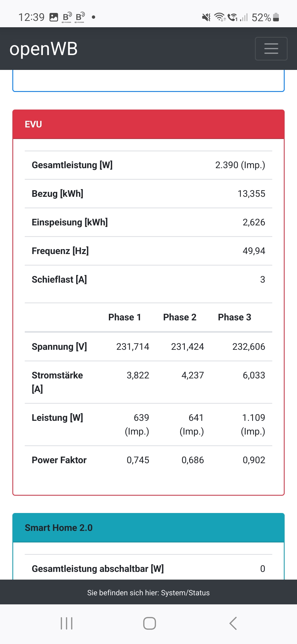Select the Phase 1 column header
297x644 pixels.
[x=125, y=317]
